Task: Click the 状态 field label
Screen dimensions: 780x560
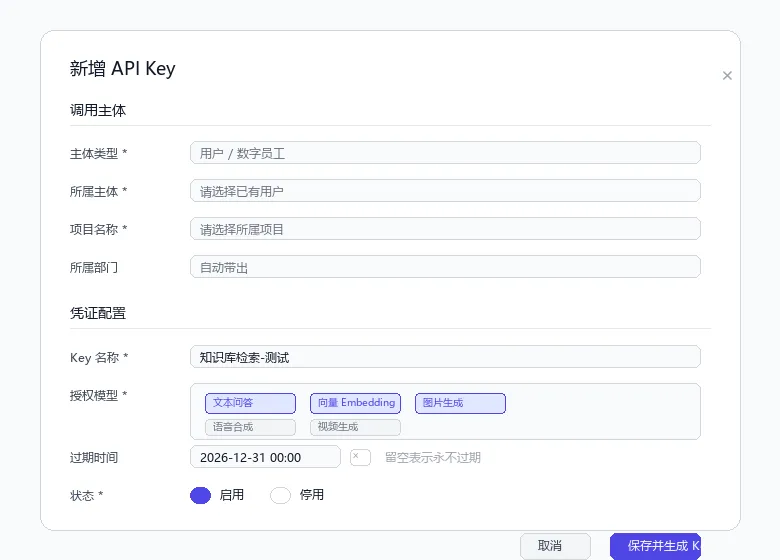Action: [x=87, y=495]
